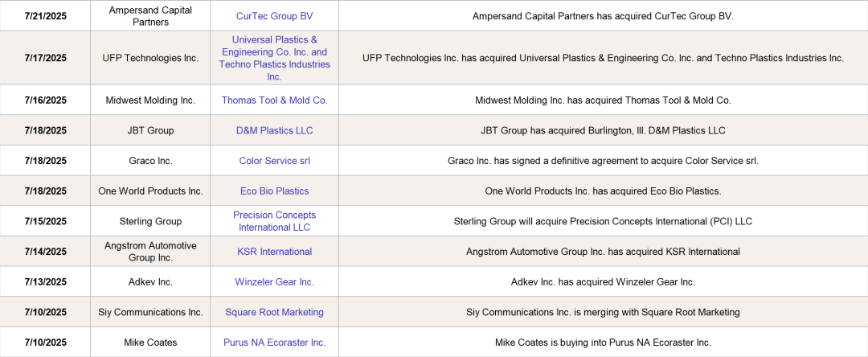Select the Sterling Group acquirer cell
Image resolution: width=868 pixels, height=357 pixels.
(150, 221)
